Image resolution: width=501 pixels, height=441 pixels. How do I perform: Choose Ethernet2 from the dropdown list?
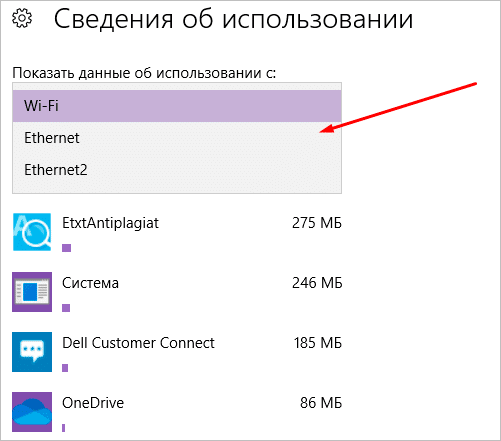tap(177, 170)
